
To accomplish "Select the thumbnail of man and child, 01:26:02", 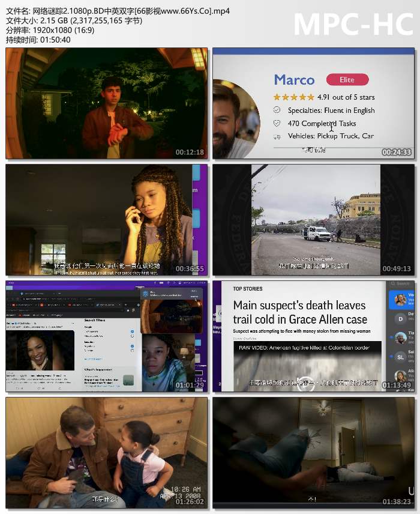I will click(x=107, y=452).
